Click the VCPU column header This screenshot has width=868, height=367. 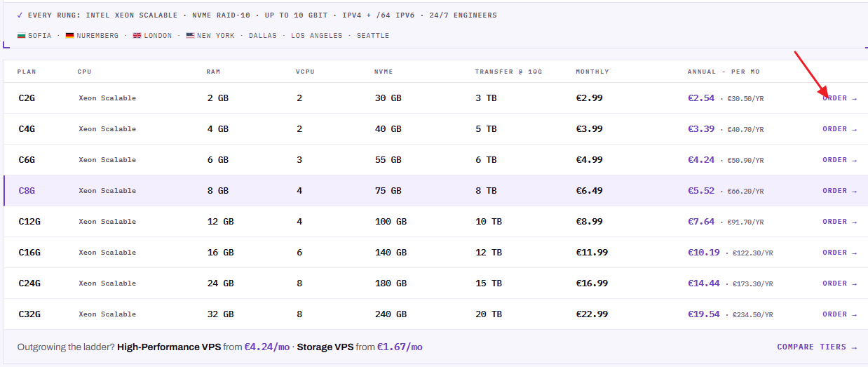305,72
